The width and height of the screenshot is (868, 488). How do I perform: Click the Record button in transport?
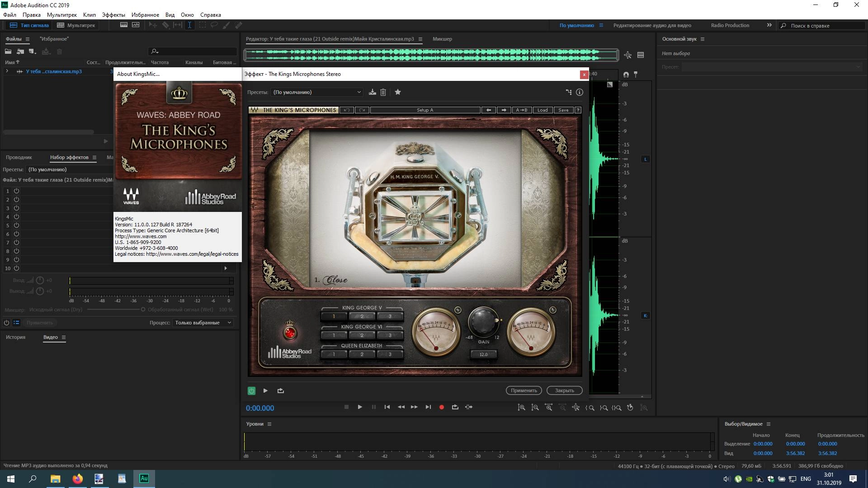tap(442, 407)
